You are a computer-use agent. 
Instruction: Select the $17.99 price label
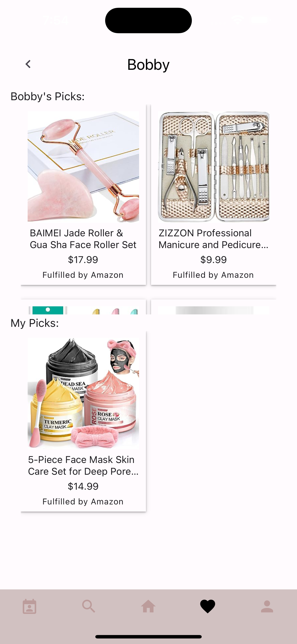click(x=83, y=260)
